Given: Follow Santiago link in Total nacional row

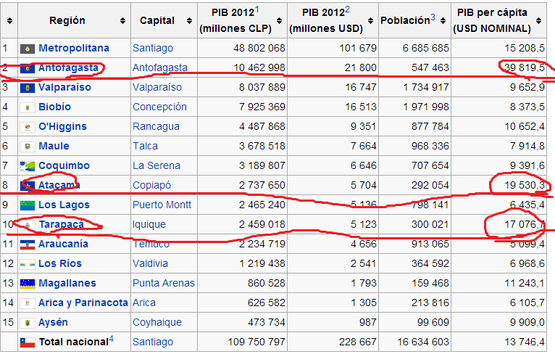Looking at the screenshot, I should (x=153, y=342).
